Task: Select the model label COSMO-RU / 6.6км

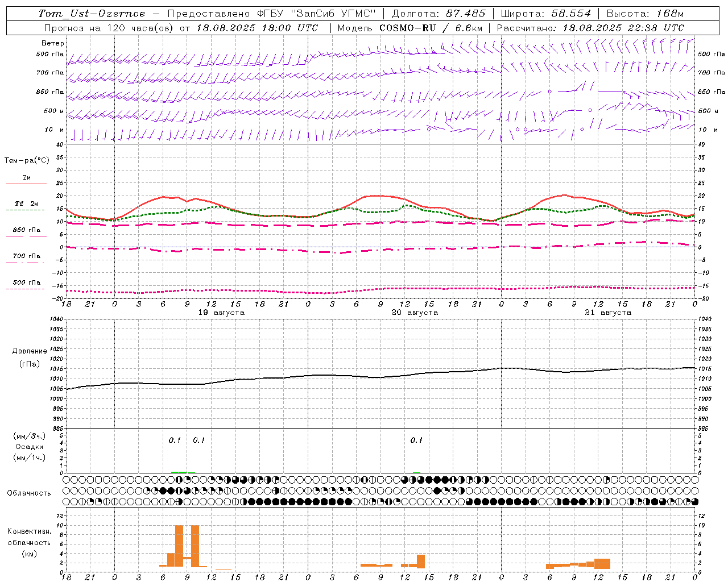Action: point(431,28)
